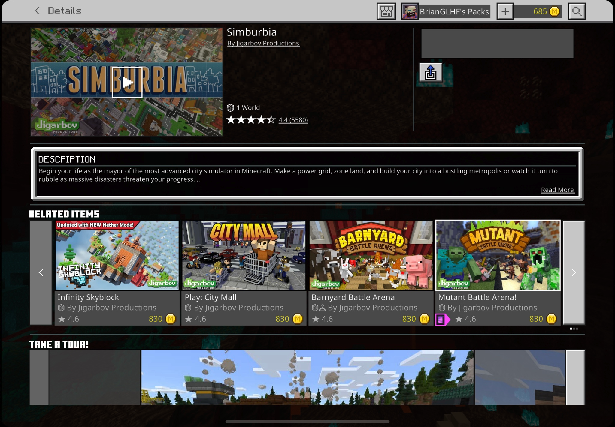
Task: Expand description with Read More
Action: tap(557, 189)
